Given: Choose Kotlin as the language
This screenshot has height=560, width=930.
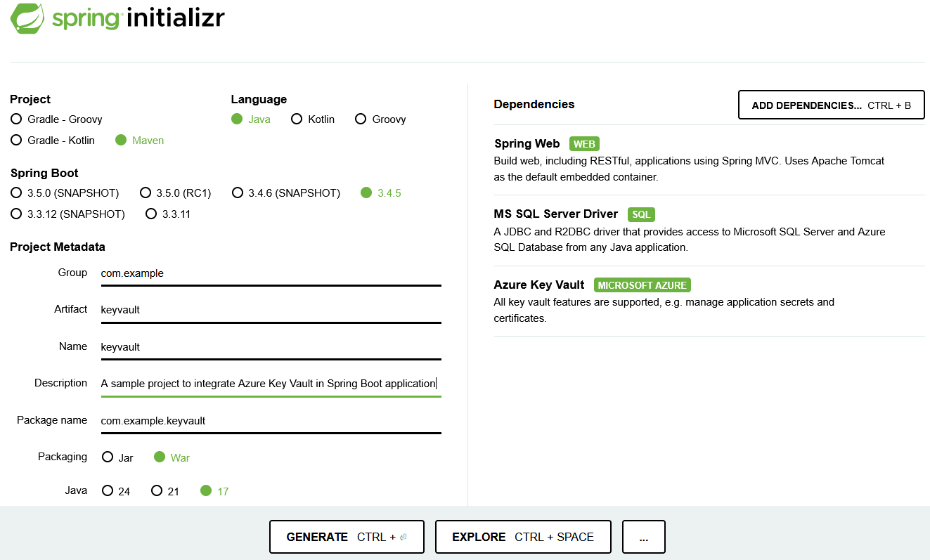Looking at the screenshot, I should point(313,119).
